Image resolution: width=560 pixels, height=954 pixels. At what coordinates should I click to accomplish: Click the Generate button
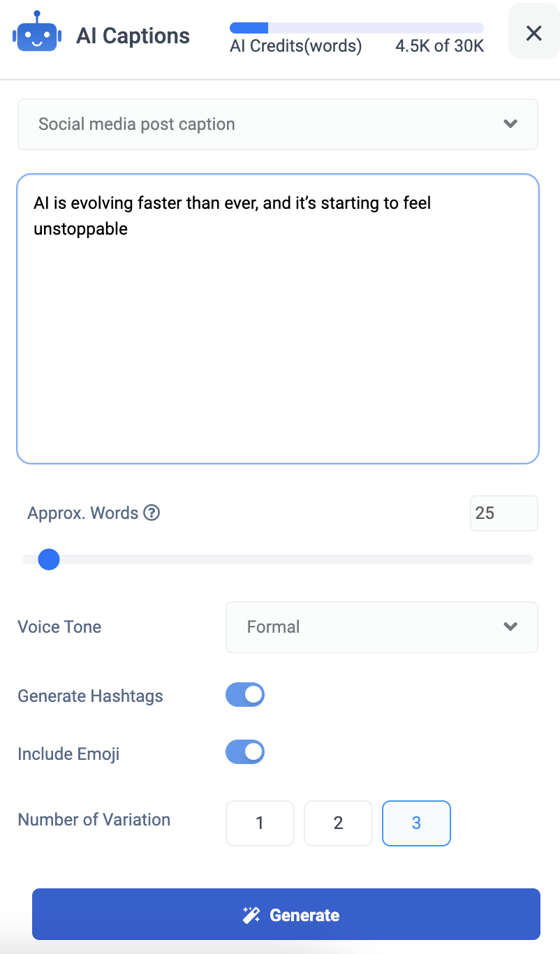[286, 914]
